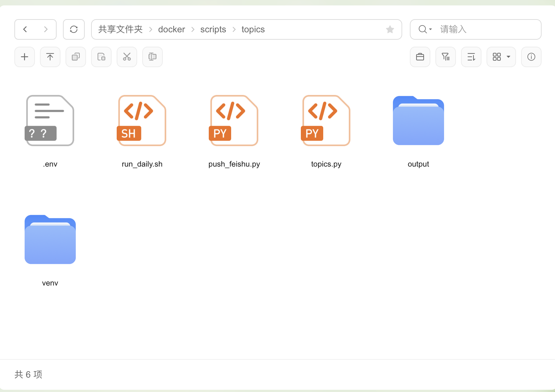Click the .env file name label
Viewport: 555px width, 392px height.
click(x=50, y=164)
